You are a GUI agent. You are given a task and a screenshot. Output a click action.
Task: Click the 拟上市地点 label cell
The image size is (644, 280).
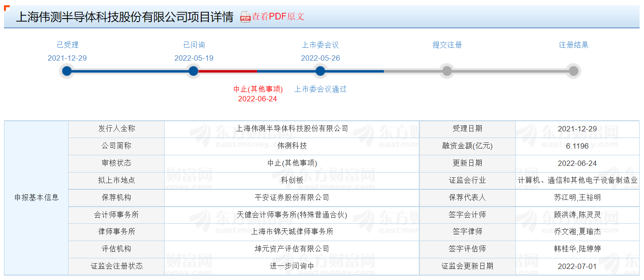point(116,180)
